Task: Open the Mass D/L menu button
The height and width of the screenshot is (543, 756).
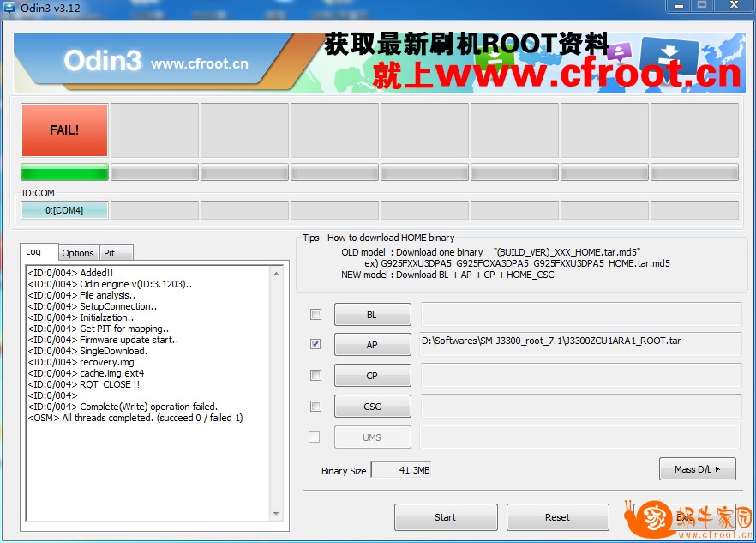Action: click(x=698, y=469)
